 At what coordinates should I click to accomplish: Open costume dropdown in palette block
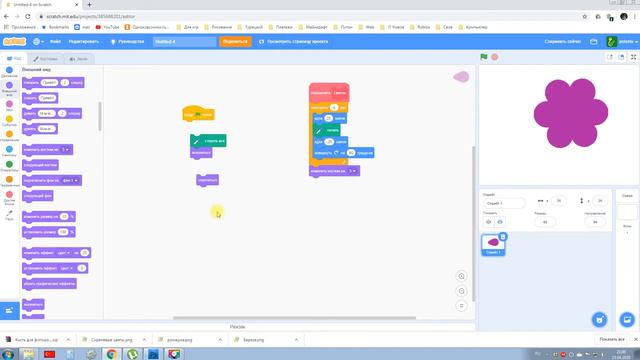[x=66, y=149]
